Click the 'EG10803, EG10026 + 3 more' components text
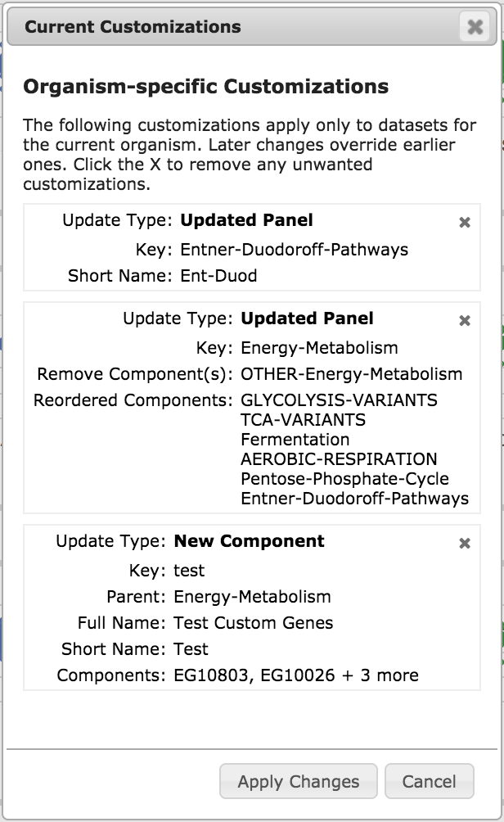Screen dimensions: 504x822 tap(296, 675)
